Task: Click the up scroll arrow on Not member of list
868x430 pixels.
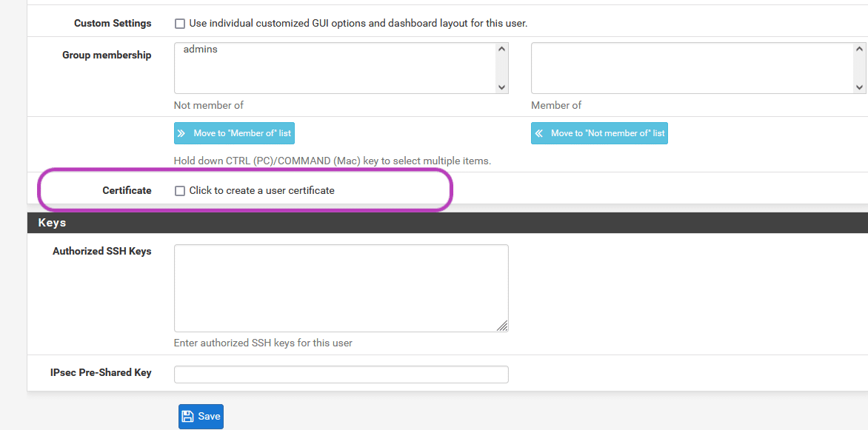Action: [x=502, y=47]
